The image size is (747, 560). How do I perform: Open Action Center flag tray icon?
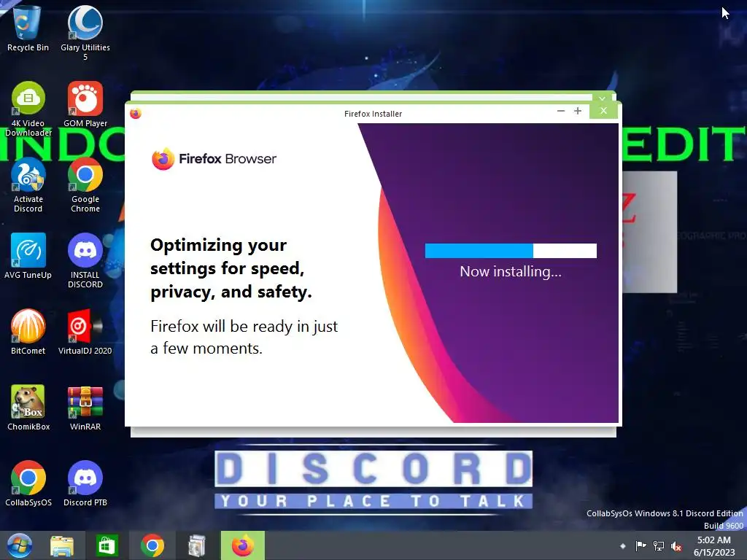pyautogui.click(x=640, y=545)
